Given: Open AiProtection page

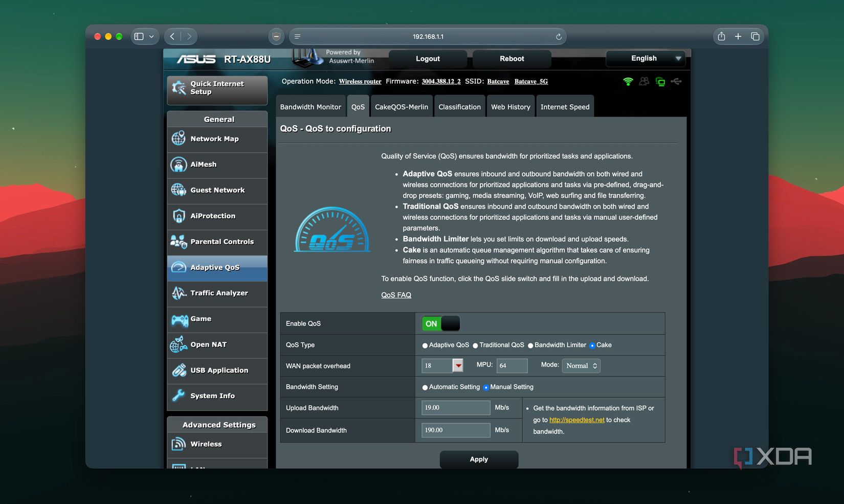Looking at the screenshot, I should tap(217, 216).
